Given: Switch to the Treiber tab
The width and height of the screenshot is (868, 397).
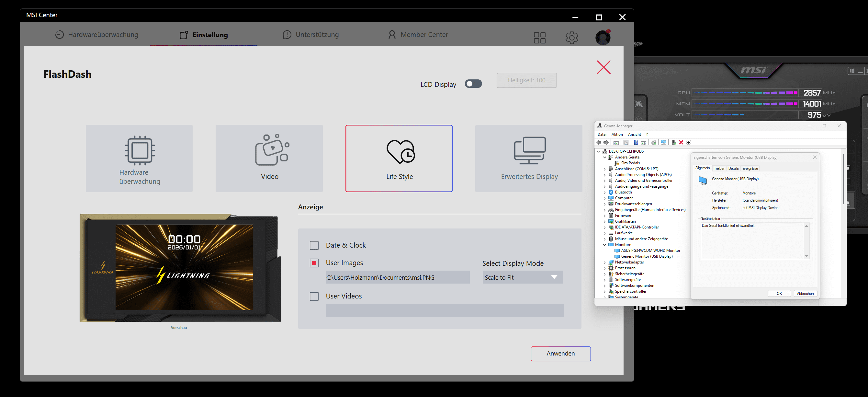Looking at the screenshot, I should point(719,168).
